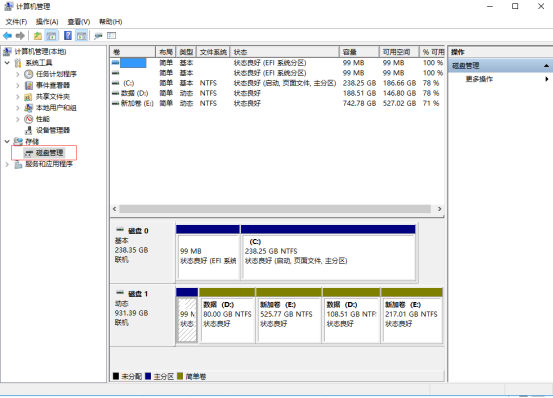Screen dimensions: 553x398
Task: Open the 文件(F) menu
Action: 16,22
